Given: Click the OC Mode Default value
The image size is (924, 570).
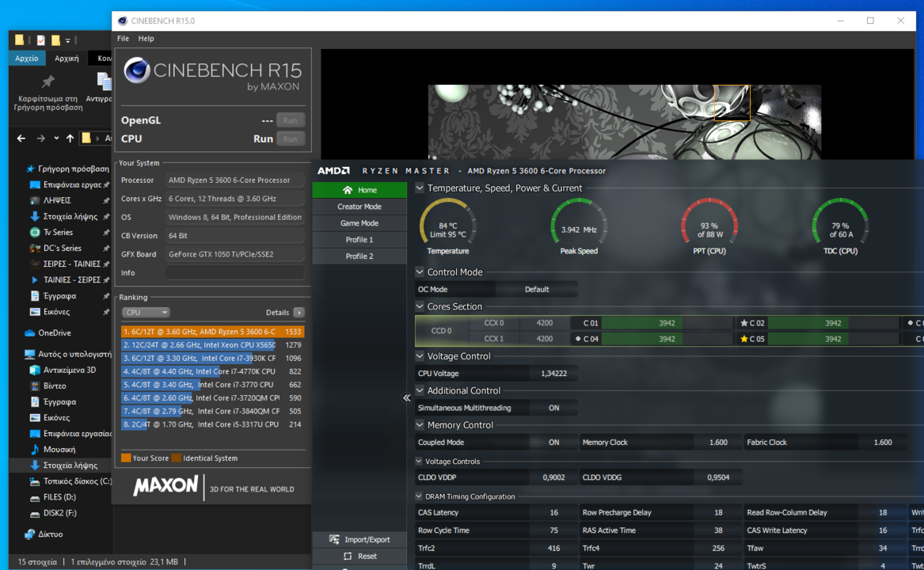Looking at the screenshot, I should pyautogui.click(x=536, y=290).
